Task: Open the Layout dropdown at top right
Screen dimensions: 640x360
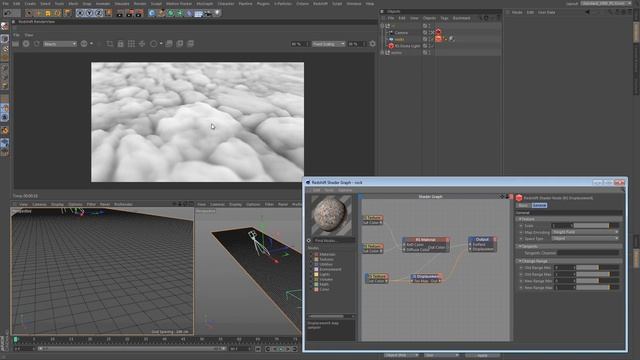Action: coord(607,3)
